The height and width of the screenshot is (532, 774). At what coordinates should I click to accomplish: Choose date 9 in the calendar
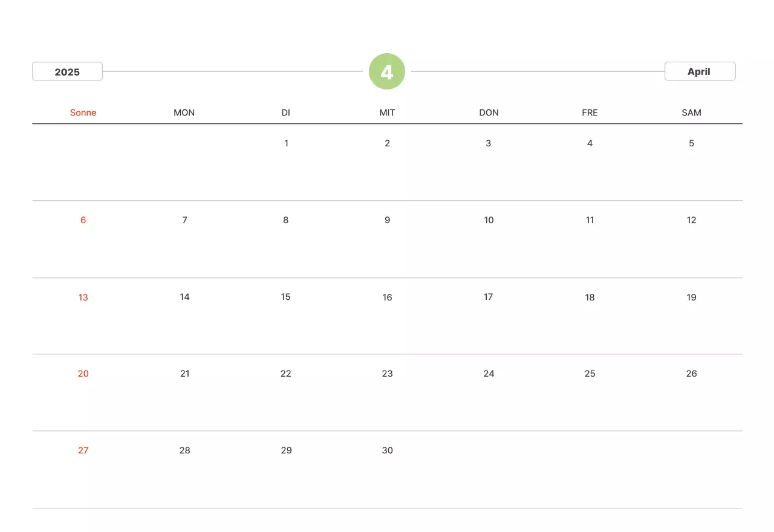pyautogui.click(x=387, y=220)
